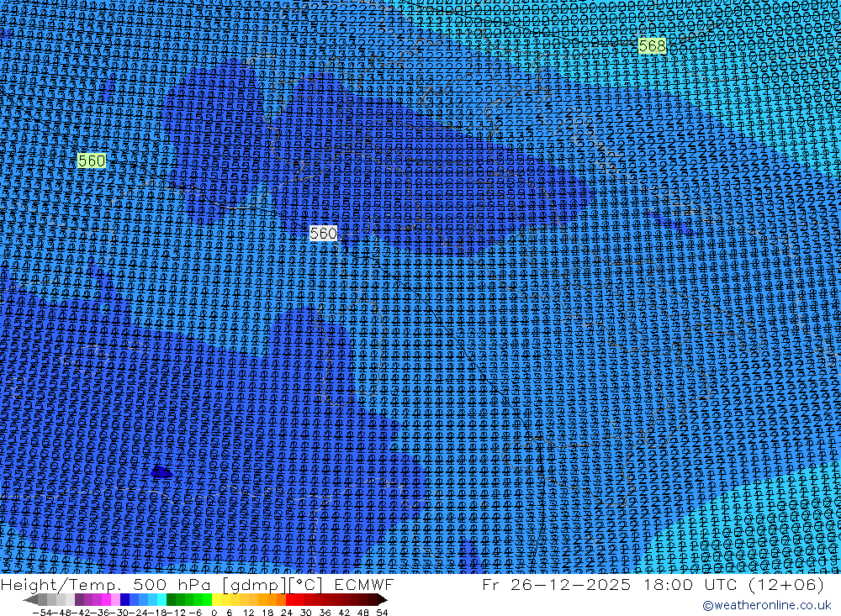Image resolution: width=841 pixels, height=616 pixels.
Task: Open the weatheronline.co.uk link
Action: pos(767,605)
